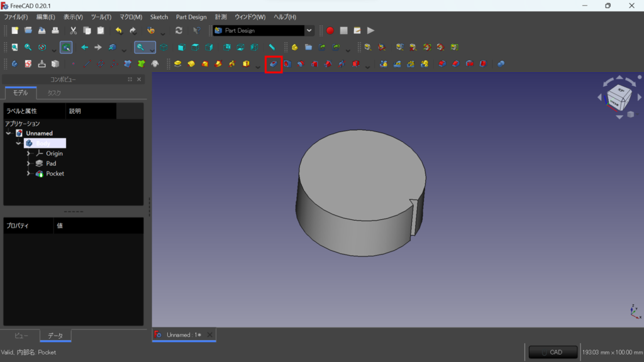The height and width of the screenshot is (362, 644).
Task: Choose the Additive Loft tool
Action: pyautogui.click(x=205, y=64)
